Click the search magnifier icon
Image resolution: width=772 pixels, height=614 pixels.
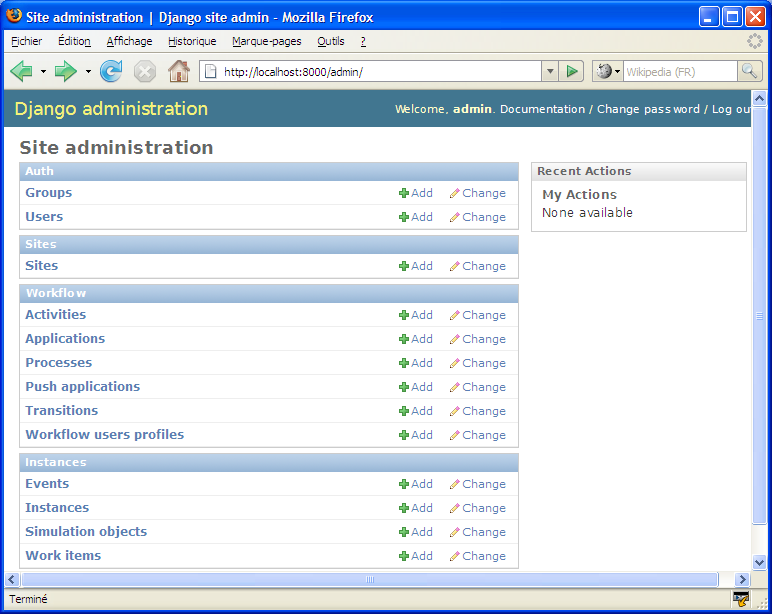pos(749,72)
